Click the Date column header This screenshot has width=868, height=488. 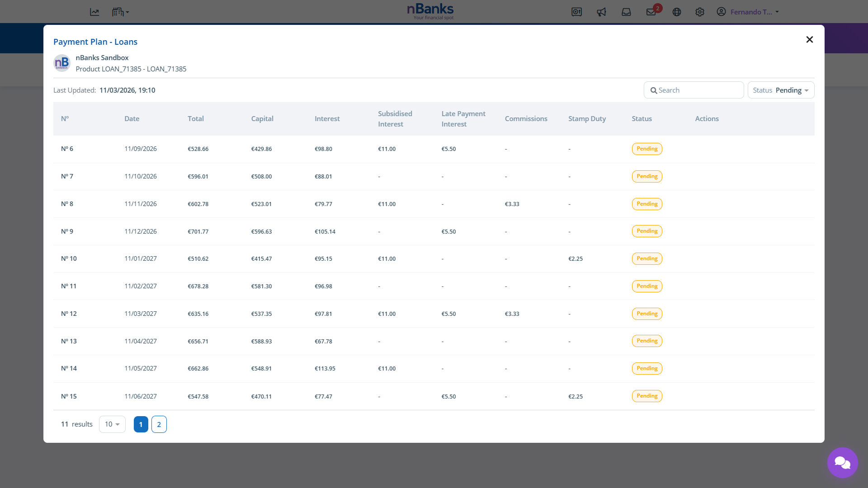coord(132,119)
